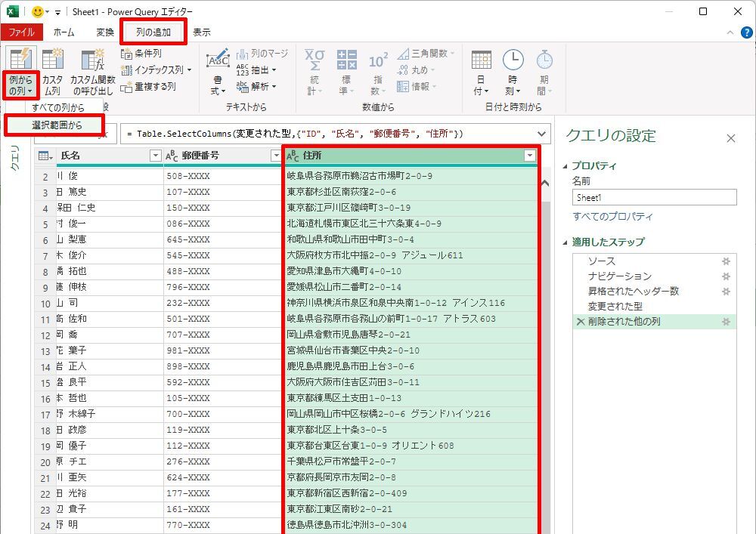Switch to the 変換 ribbon tab
The image size is (756, 534).
[105, 32]
